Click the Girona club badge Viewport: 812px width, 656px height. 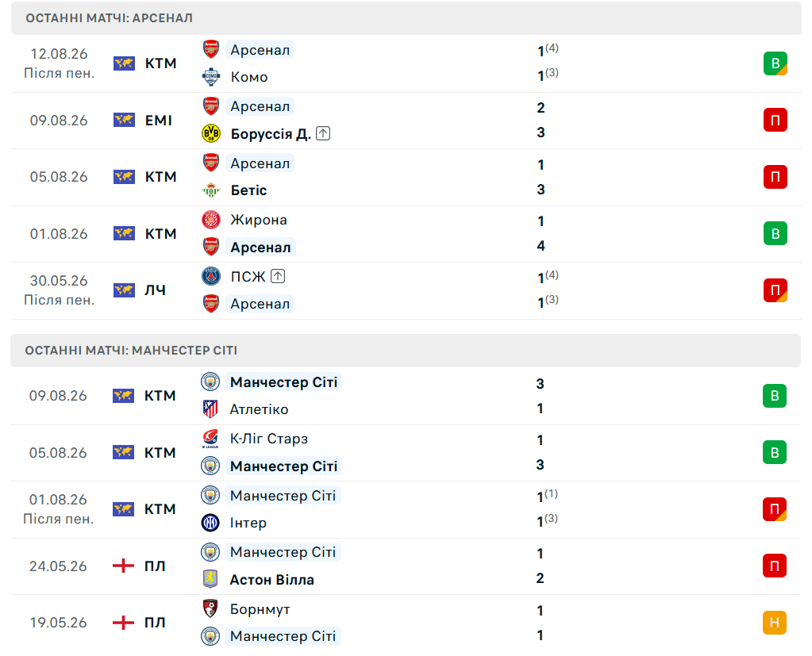(211, 220)
